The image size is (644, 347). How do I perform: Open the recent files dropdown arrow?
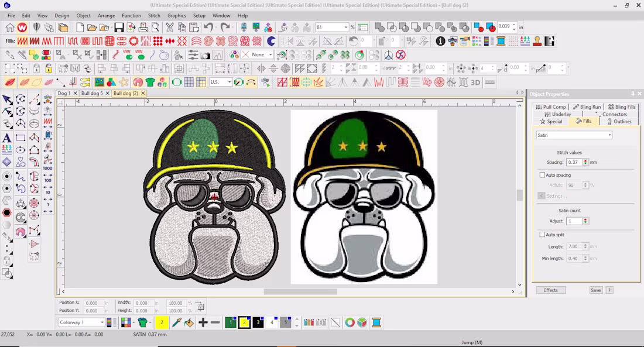click(x=111, y=28)
